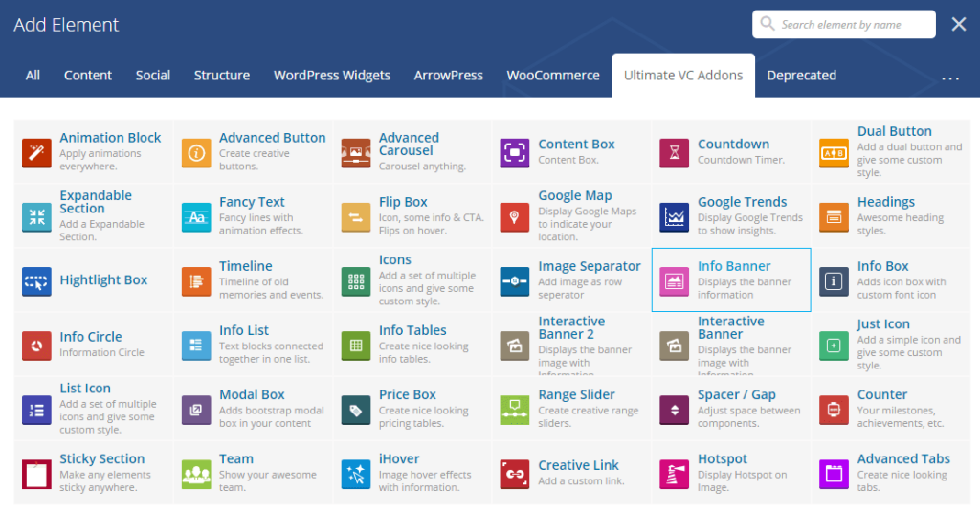Expand more tabs via the ellipsis menu
The height and width of the screenshot is (513, 980).
(950, 78)
